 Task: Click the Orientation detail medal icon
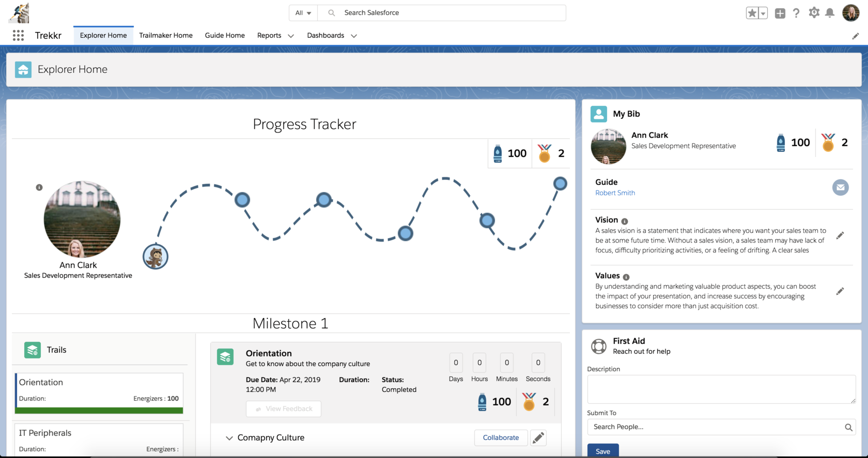click(529, 402)
